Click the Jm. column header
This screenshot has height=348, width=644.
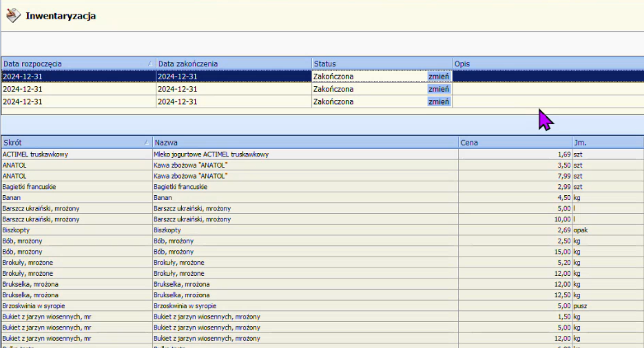[608, 143]
